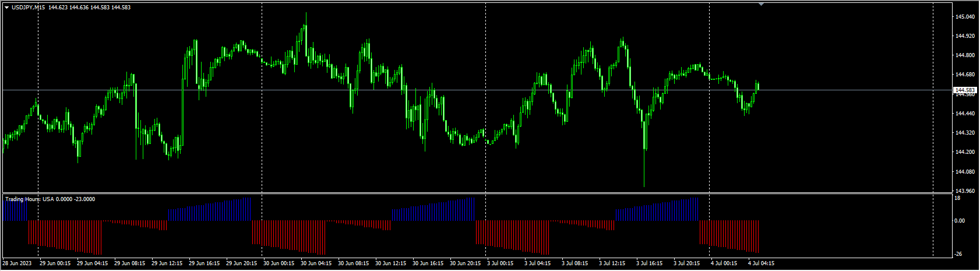
Task: Click the current price label 144.583
Action: pyautogui.click(x=965, y=90)
